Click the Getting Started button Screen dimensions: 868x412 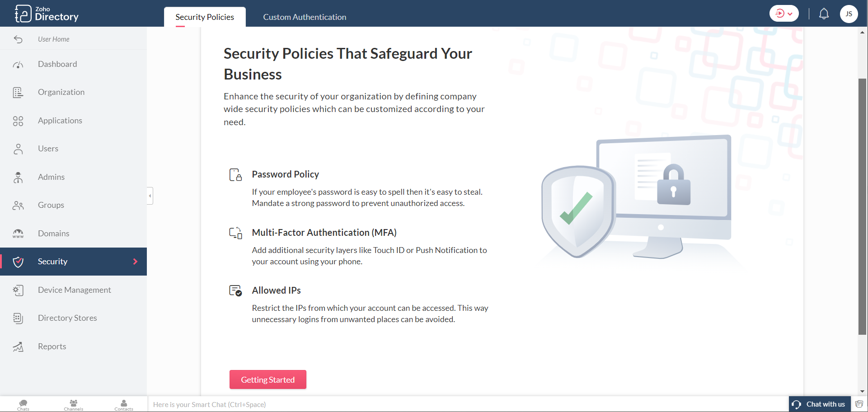tap(267, 380)
